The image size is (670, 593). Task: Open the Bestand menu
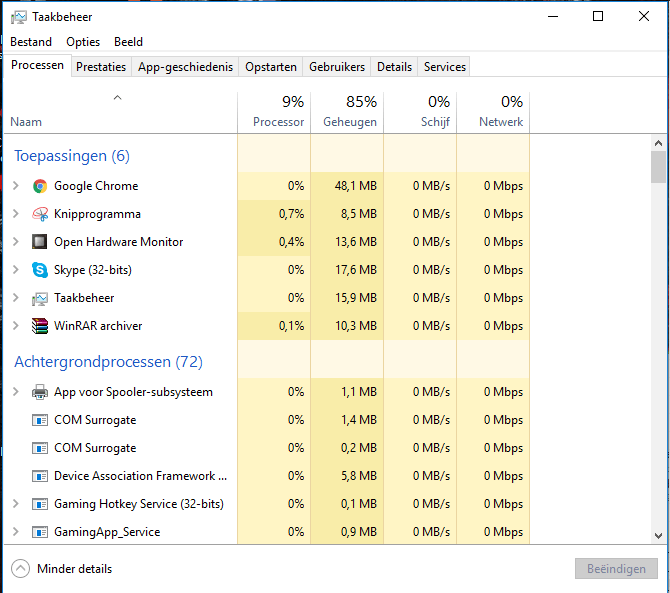pos(31,42)
